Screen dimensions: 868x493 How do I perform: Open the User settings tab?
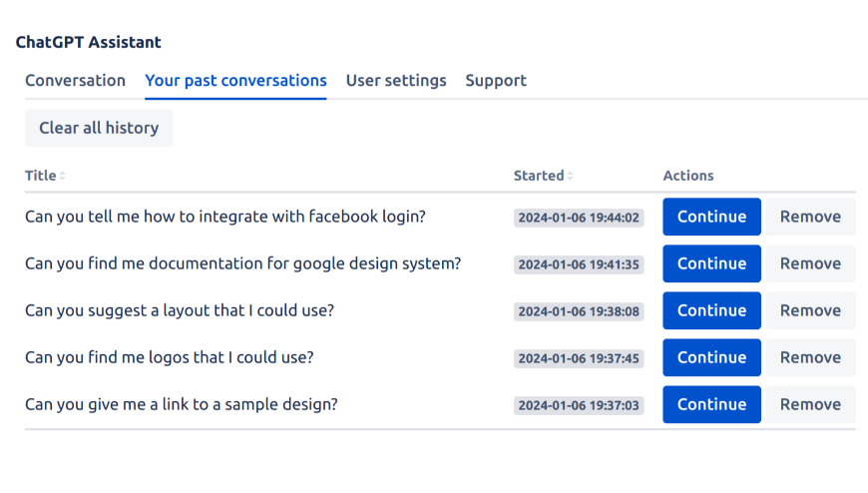[x=396, y=81]
